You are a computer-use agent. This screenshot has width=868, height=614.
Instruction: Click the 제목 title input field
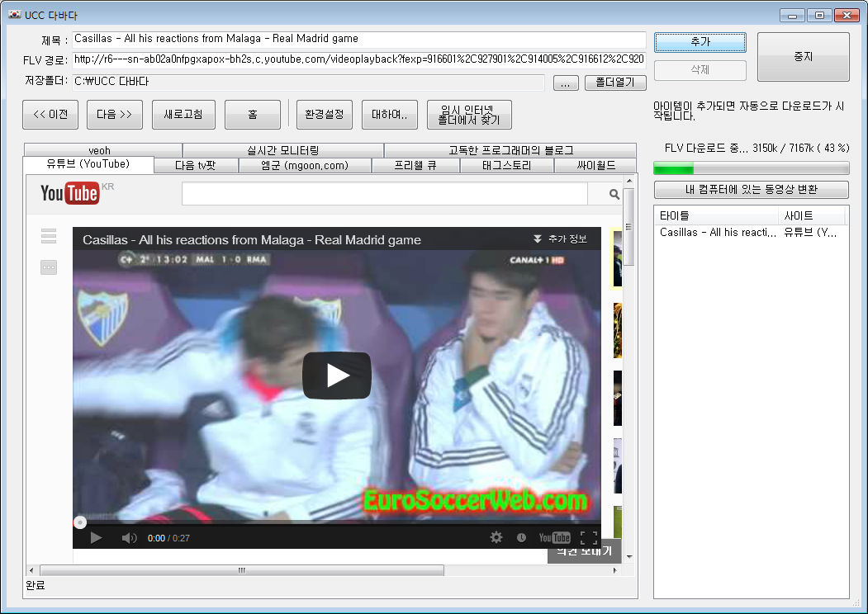click(x=358, y=40)
